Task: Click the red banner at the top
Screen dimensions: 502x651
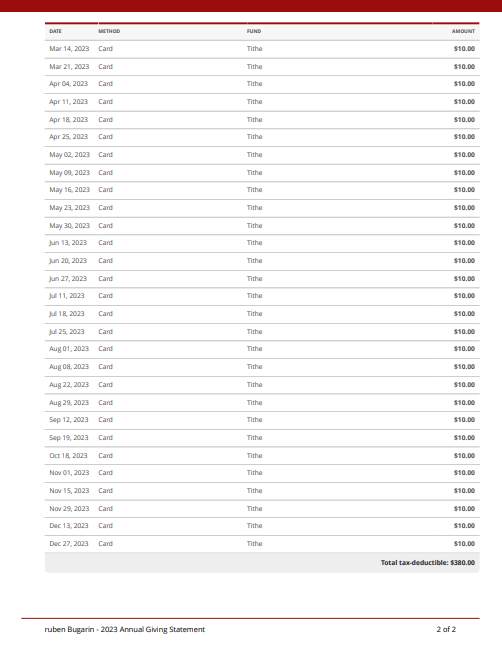Action: tap(251, 6)
